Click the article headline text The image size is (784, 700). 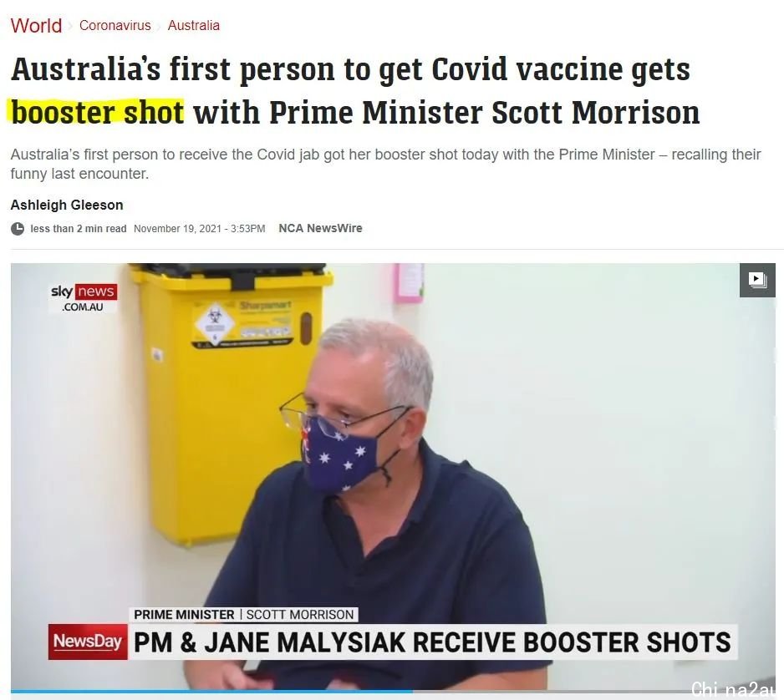point(355,90)
